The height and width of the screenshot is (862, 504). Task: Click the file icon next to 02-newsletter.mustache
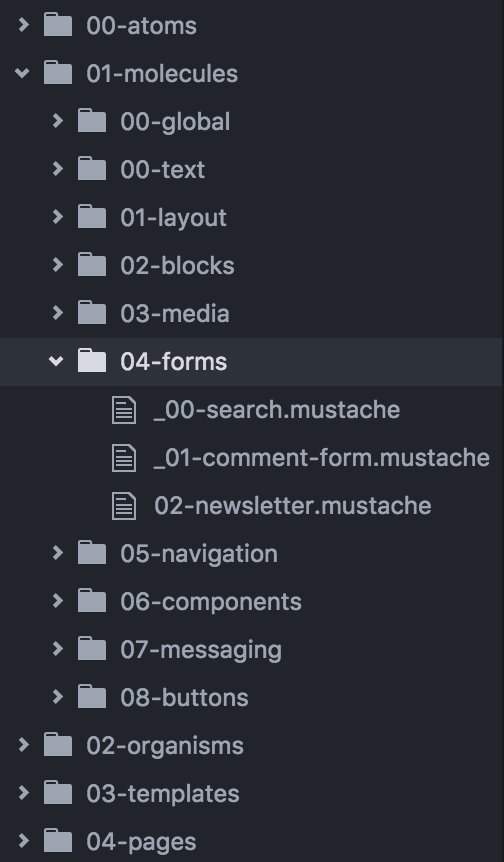(124, 506)
